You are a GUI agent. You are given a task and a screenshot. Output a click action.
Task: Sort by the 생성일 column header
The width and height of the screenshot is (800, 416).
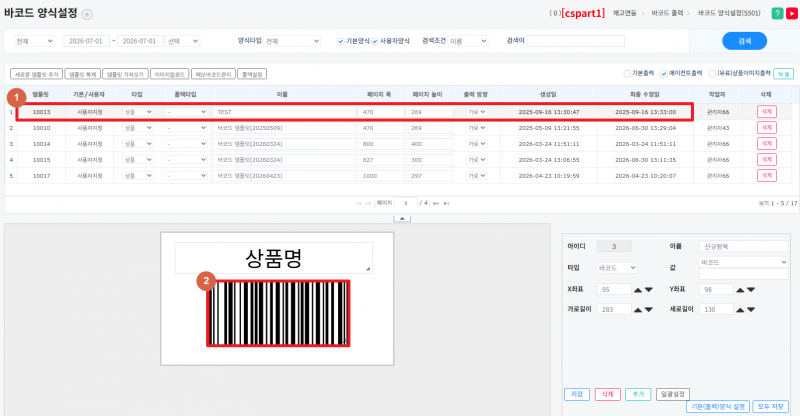tap(548, 94)
